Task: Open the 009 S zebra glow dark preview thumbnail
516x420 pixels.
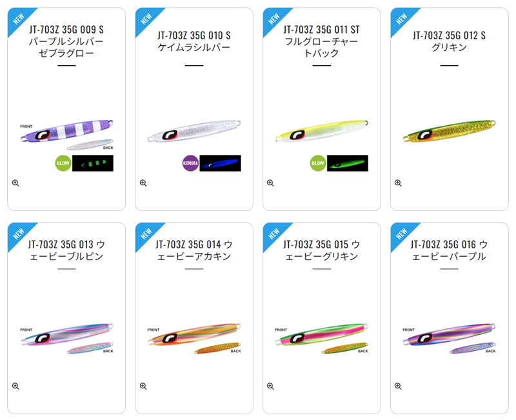Action: point(93,163)
